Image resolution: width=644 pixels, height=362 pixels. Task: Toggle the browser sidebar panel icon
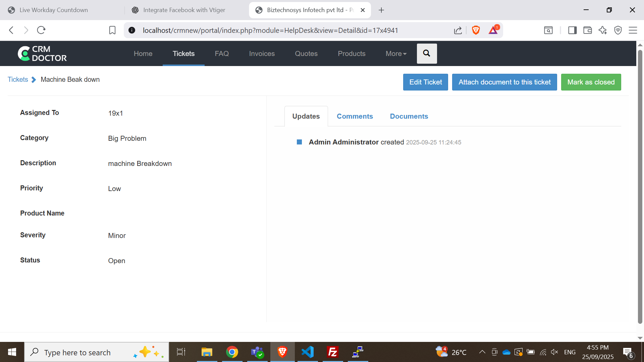pos(572,30)
